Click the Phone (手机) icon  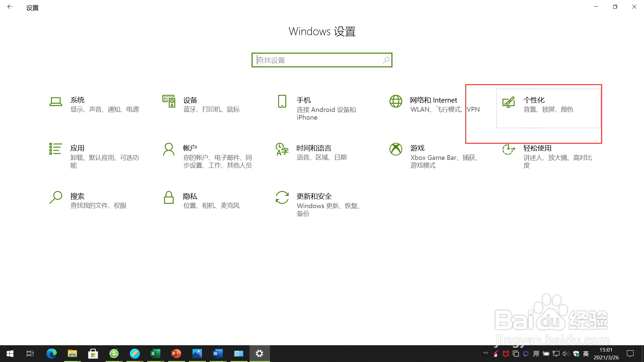tap(282, 101)
